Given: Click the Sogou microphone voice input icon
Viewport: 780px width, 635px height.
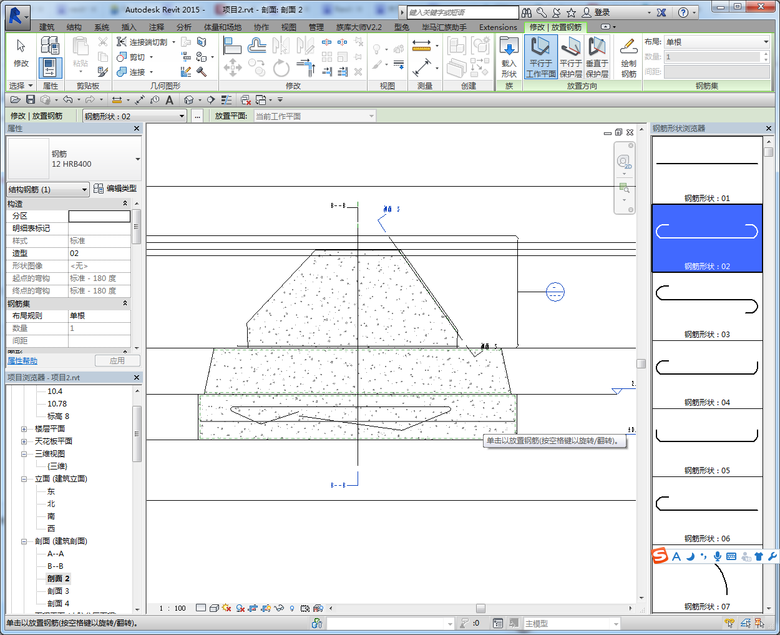Looking at the screenshot, I should pos(716,556).
